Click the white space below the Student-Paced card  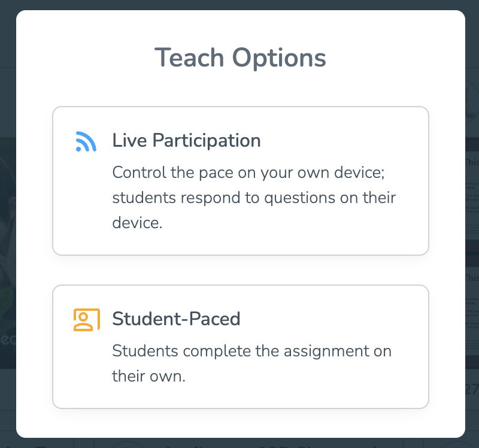[241, 423]
